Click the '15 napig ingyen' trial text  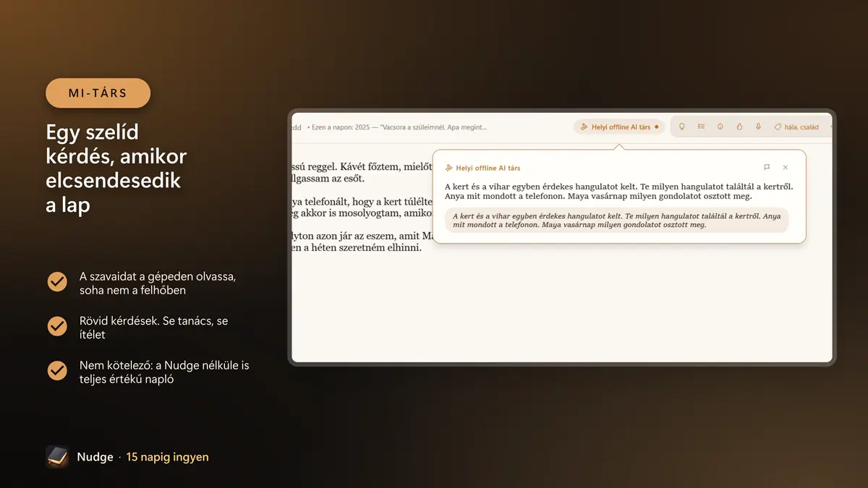tap(167, 457)
